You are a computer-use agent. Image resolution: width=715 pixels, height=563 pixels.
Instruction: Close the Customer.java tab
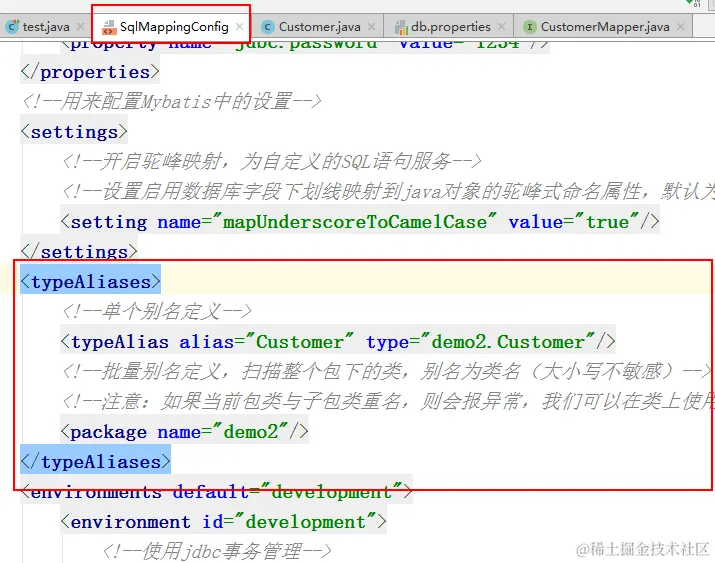[x=372, y=27]
